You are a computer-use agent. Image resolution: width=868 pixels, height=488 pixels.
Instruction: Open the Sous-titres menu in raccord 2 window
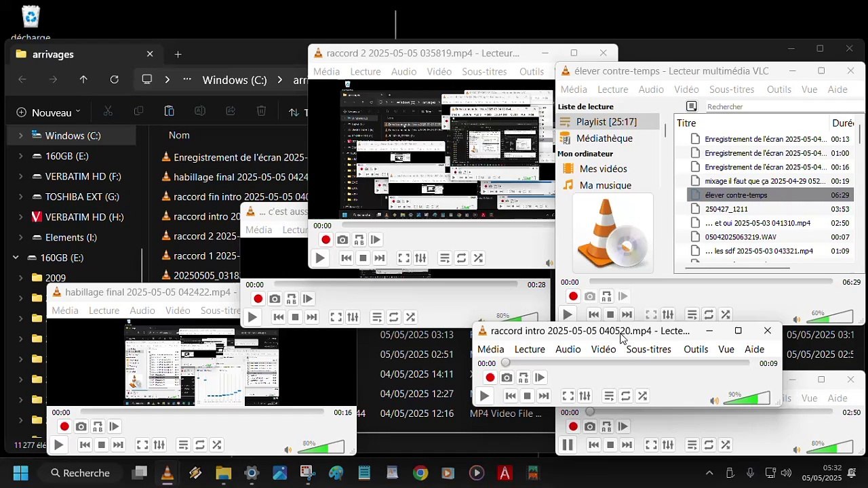point(484,71)
